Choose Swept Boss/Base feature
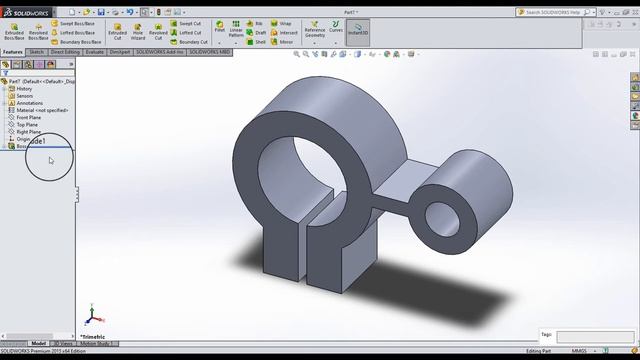This screenshot has width=640, height=360. pyautogui.click(x=73, y=24)
